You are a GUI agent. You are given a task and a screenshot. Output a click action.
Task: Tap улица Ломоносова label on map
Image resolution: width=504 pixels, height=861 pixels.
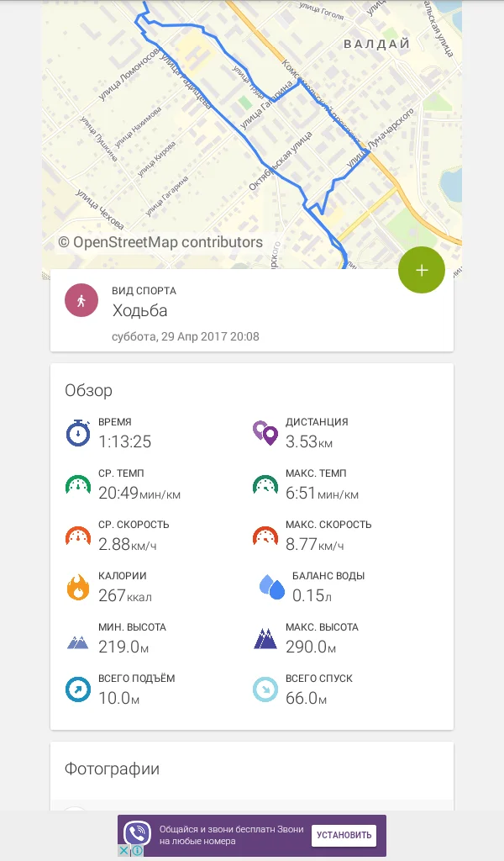point(129,74)
